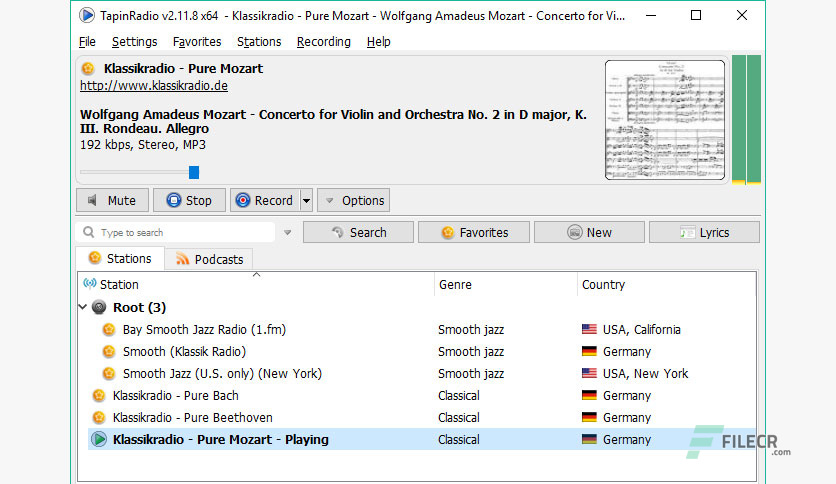Switch to the Podcasts tab
This screenshot has width=836, height=484.
pyautogui.click(x=209, y=260)
